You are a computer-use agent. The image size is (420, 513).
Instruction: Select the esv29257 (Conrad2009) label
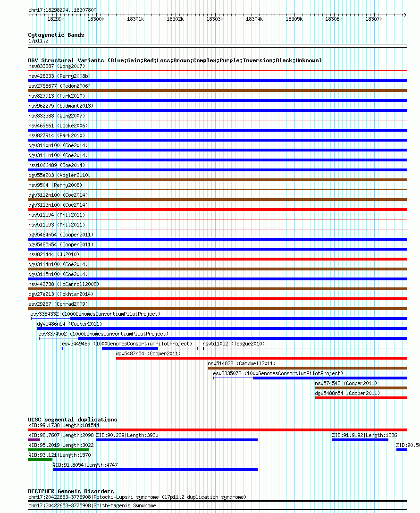pyautogui.click(x=58, y=304)
